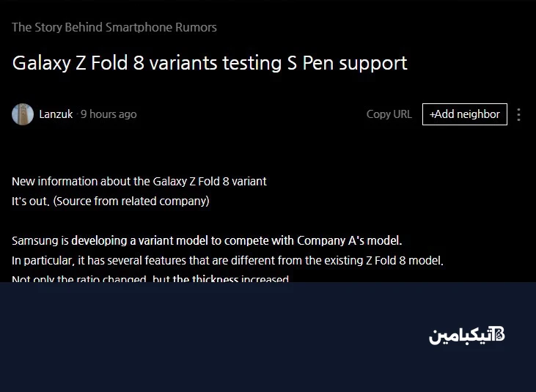
Task: Click the "It's out. (Source from related company)" line
Action: tap(111, 201)
